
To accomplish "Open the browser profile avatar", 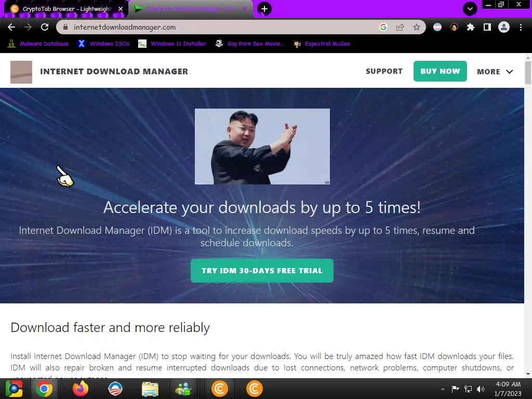I will pyautogui.click(x=504, y=27).
